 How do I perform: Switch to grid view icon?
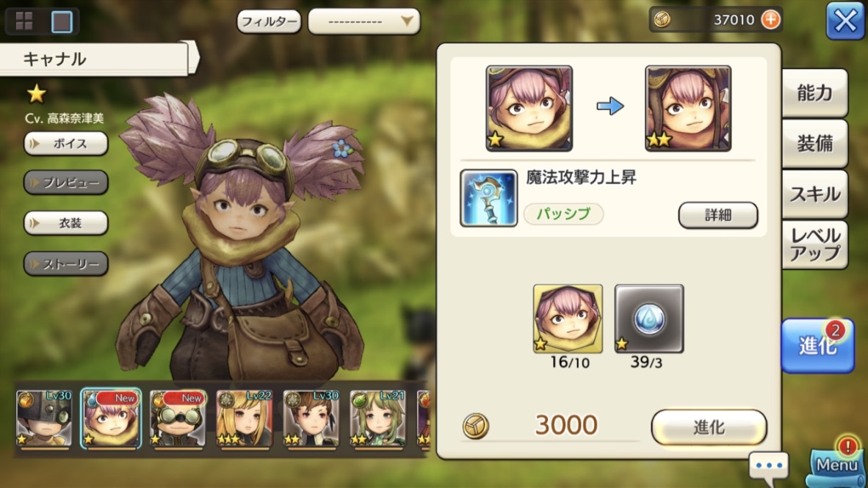point(24,21)
